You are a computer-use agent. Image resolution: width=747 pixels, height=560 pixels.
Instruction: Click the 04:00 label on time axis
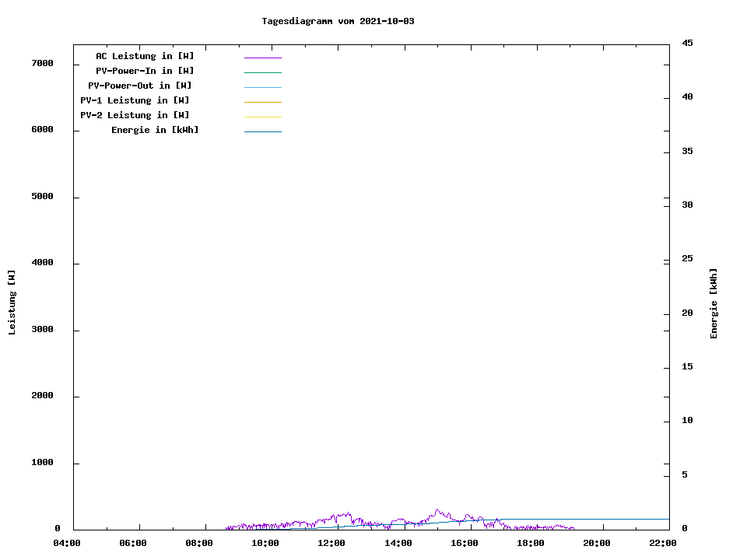click(67, 543)
